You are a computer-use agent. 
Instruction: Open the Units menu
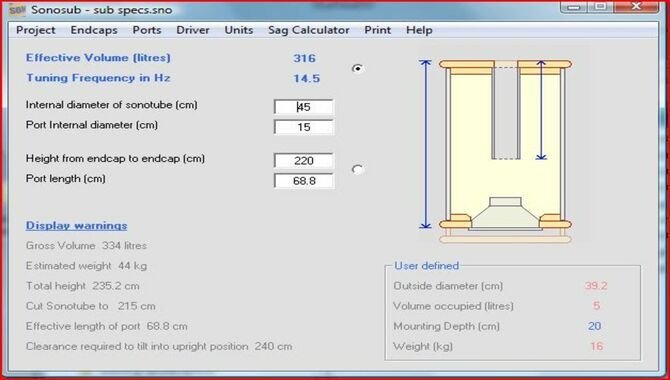point(239,30)
